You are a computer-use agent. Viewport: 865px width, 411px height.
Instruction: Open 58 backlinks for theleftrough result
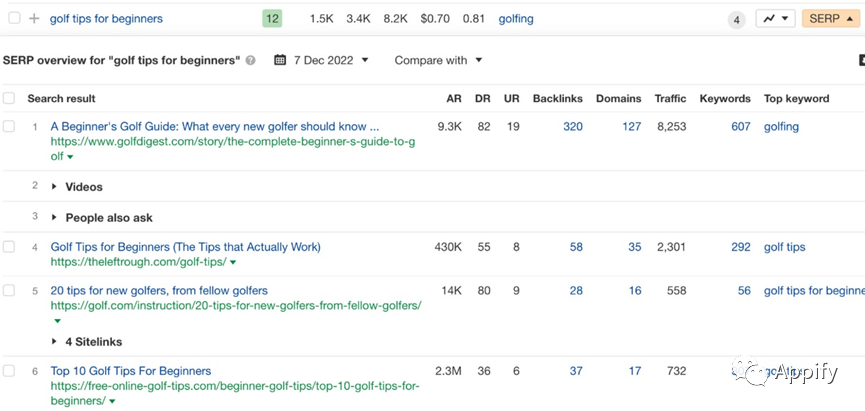pos(576,247)
